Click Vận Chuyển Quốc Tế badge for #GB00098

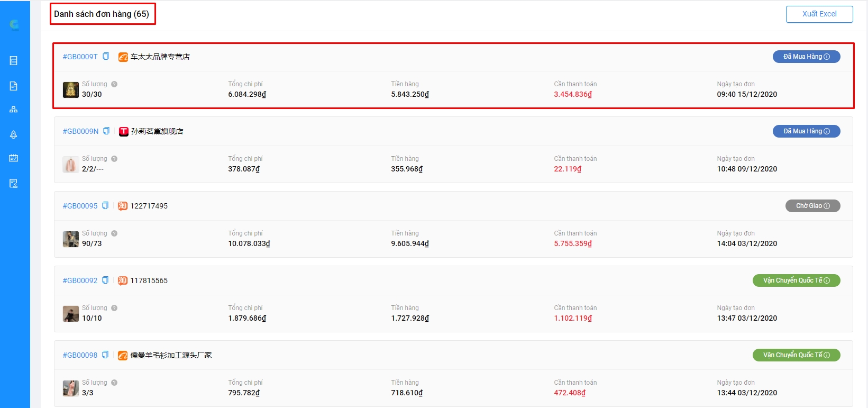tap(796, 355)
